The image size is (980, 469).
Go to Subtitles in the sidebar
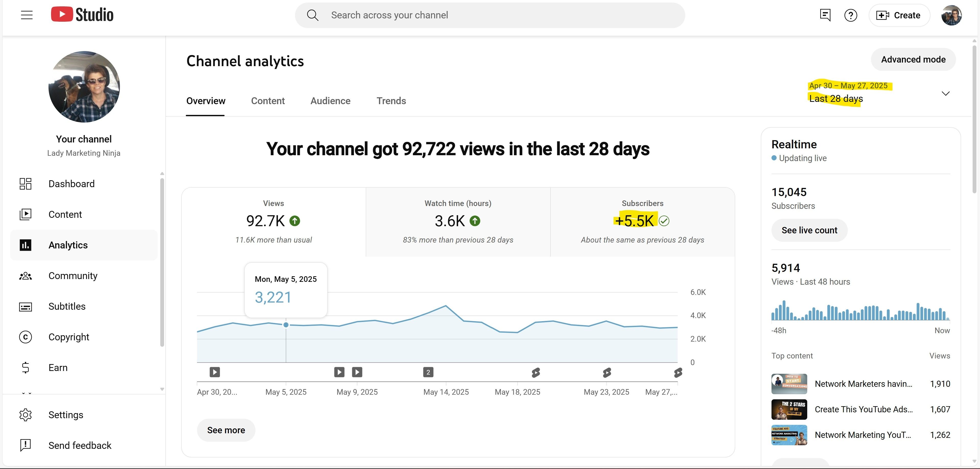point(67,306)
